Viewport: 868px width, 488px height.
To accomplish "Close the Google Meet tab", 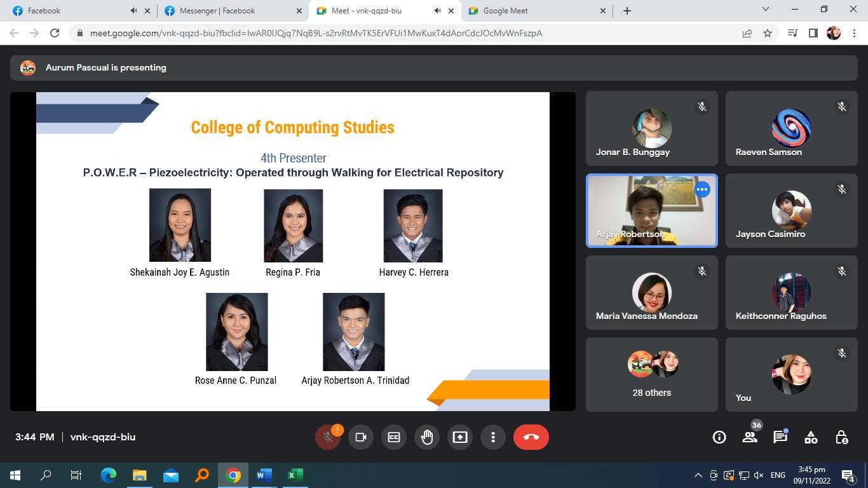I will [603, 11].
